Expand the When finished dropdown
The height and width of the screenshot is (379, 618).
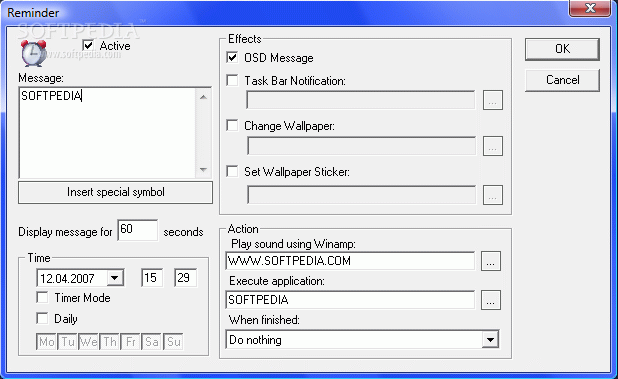tap(490, 340)
